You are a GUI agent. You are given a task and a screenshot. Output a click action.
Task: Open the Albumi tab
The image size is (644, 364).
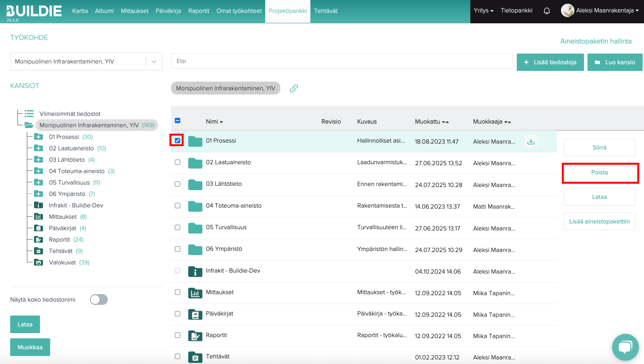click(104, 11)
